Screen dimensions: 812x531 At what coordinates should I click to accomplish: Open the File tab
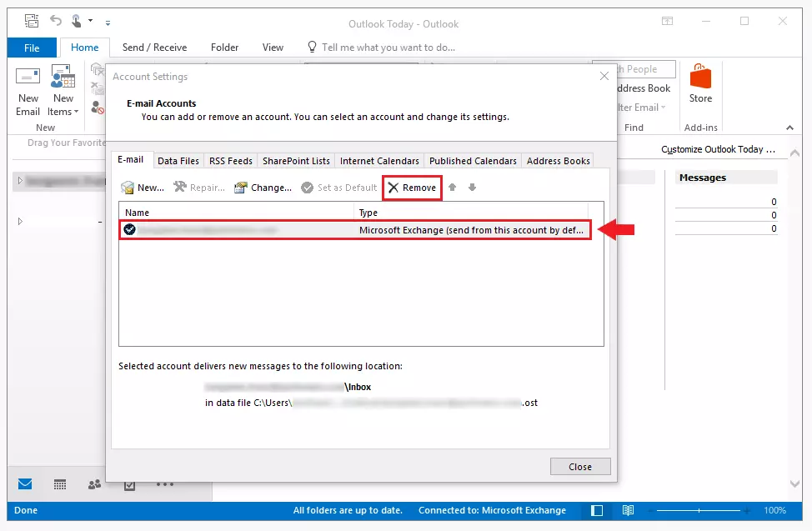pyautogui.click(x=32, y=48)
